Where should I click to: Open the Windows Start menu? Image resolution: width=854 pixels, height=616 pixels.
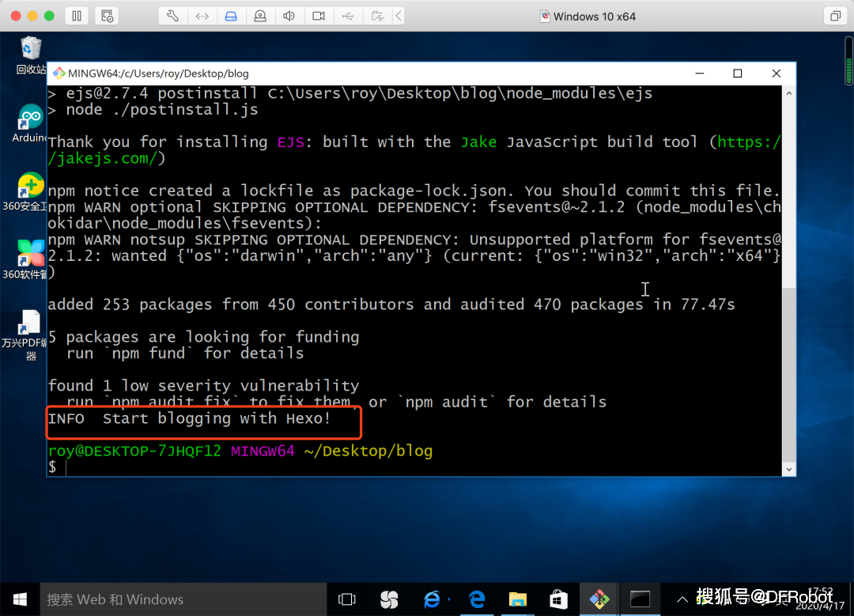(x=20, y=599)
